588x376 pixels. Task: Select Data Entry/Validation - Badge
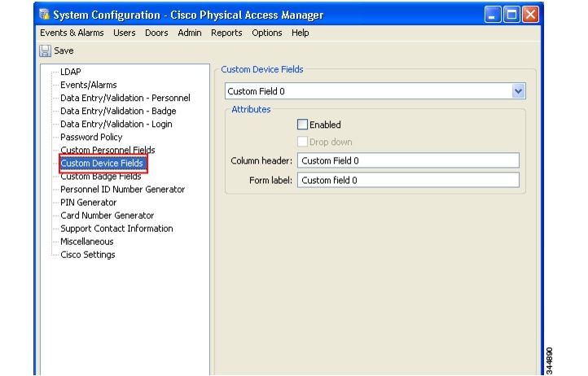pyautogui.click(x=118, y=111)
